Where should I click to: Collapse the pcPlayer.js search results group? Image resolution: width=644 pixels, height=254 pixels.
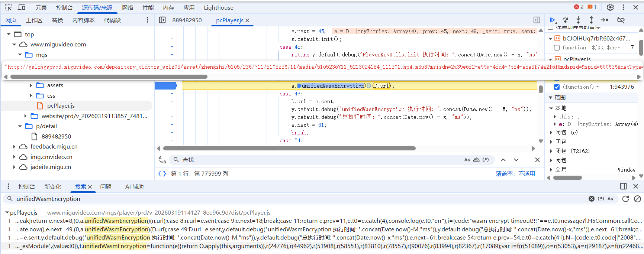[x=7, y=213]
